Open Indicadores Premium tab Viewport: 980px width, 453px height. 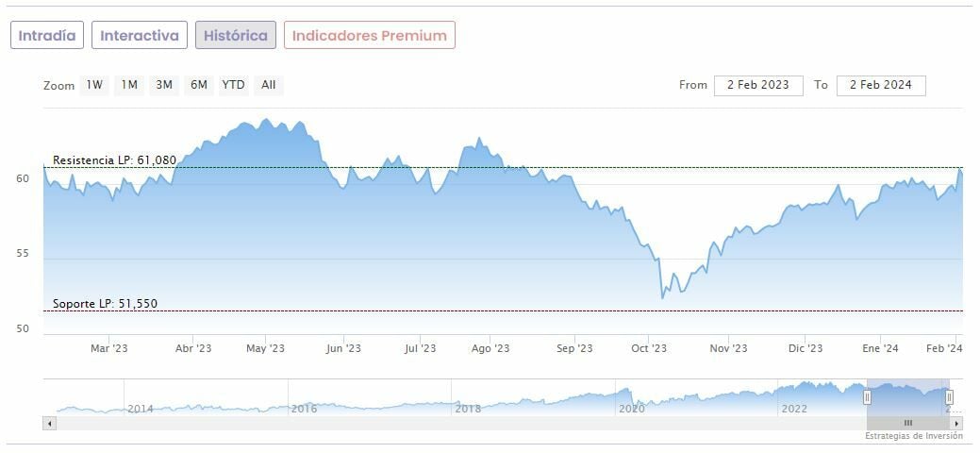(369, 36)
